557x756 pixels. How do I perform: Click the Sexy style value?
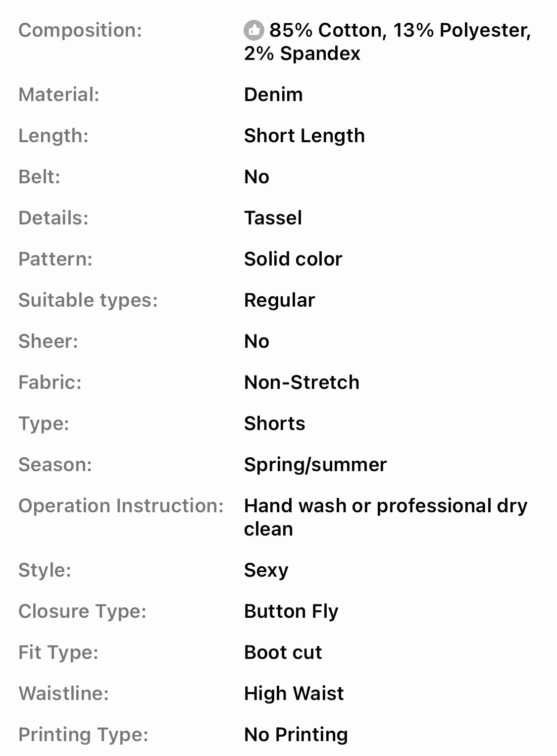coord(266,570)
